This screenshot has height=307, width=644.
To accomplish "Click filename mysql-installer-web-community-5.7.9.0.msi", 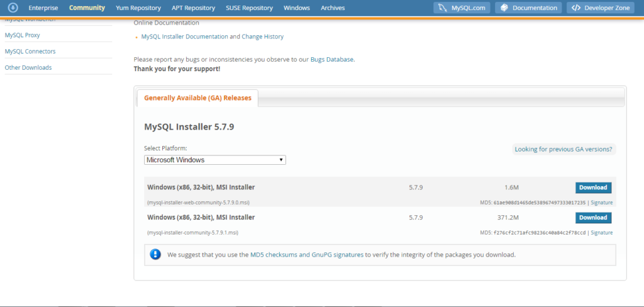I will pos(198,203).
